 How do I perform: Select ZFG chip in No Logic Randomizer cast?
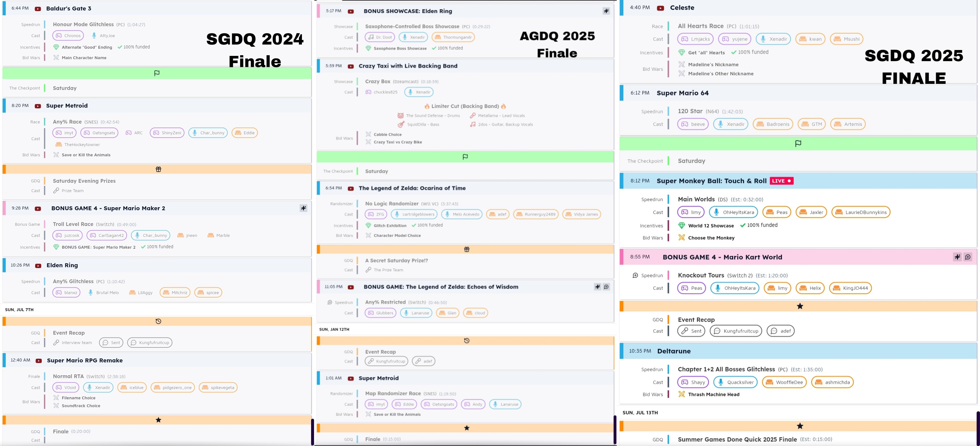[376, 214]
